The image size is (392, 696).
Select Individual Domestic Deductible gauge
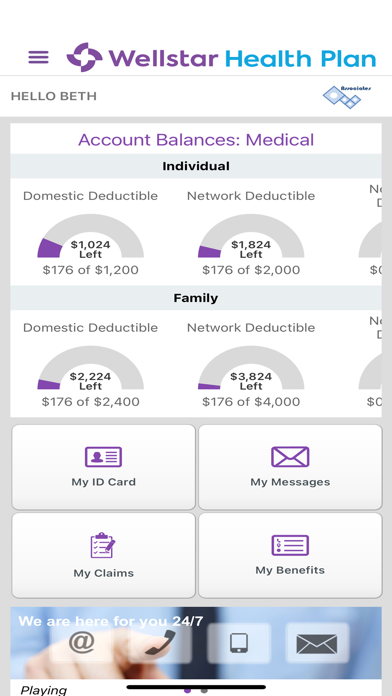[91, 236]
